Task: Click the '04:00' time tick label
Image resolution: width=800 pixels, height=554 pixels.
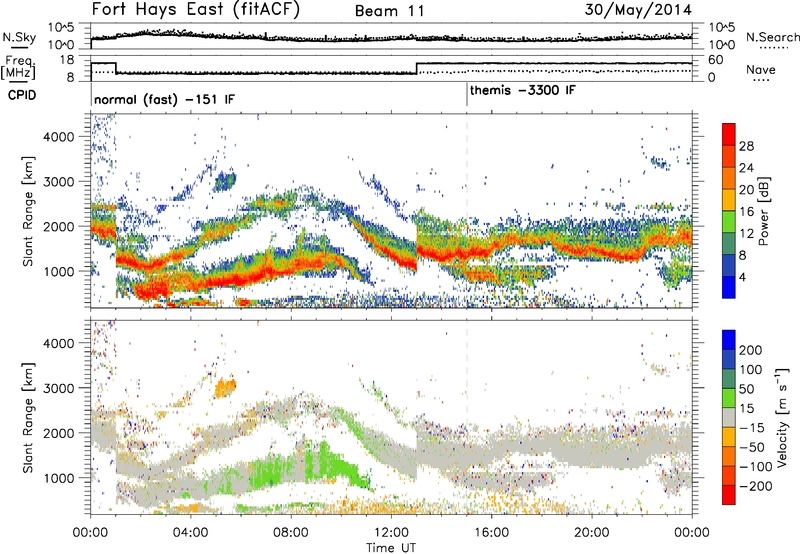Action: click(191, 533)
